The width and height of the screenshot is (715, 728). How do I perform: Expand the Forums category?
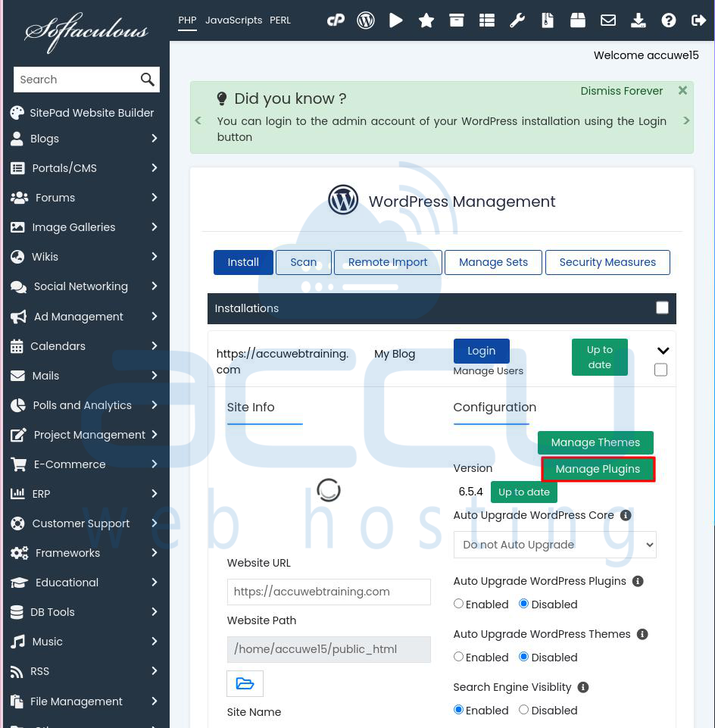tap(155, 197)
